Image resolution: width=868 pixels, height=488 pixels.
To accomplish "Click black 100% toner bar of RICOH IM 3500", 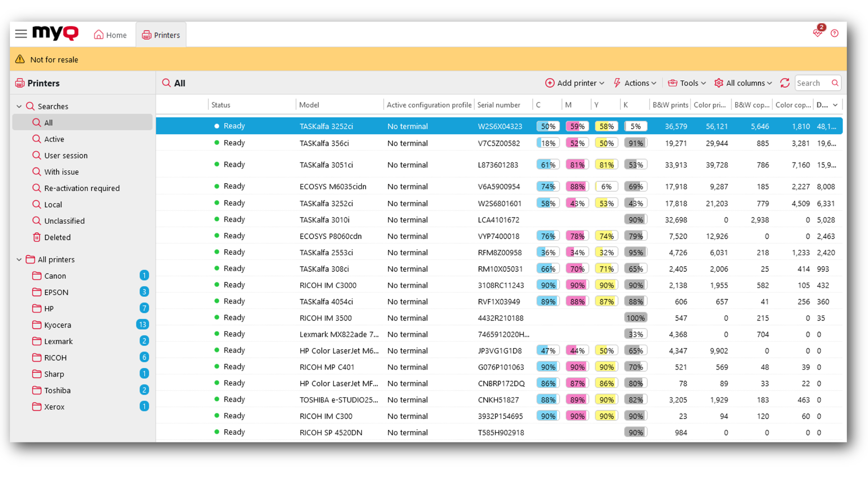I will tap(636, 318).
